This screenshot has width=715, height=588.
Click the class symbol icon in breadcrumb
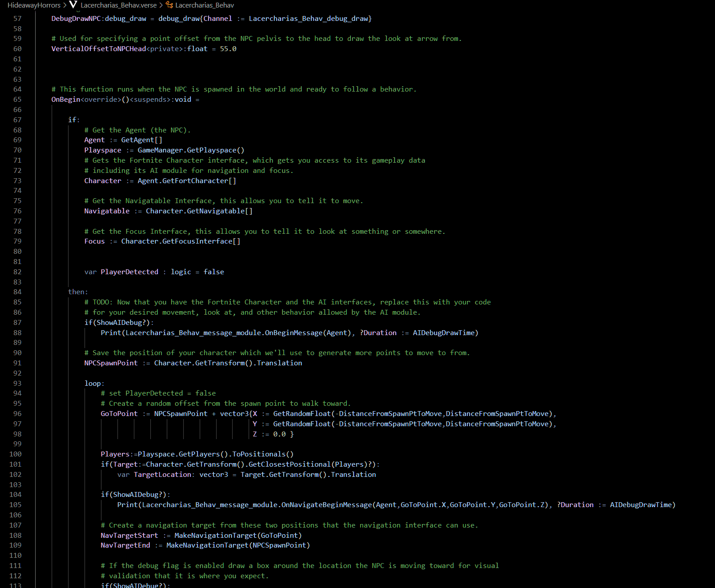click(x=169, y=5)
